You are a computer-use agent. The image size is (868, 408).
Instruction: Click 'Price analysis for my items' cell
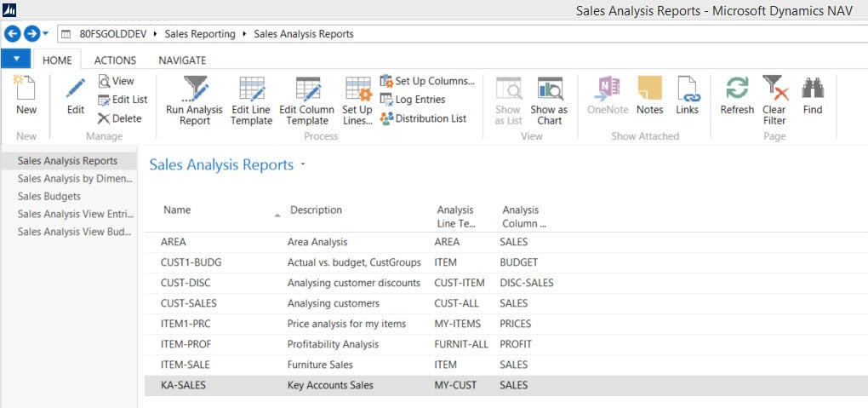tap(346, 324)
